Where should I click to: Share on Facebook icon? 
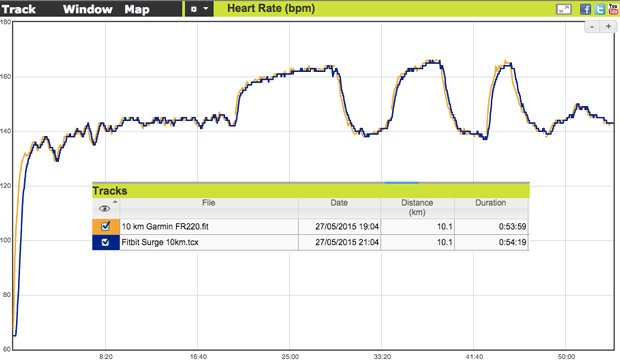(585, 9)
